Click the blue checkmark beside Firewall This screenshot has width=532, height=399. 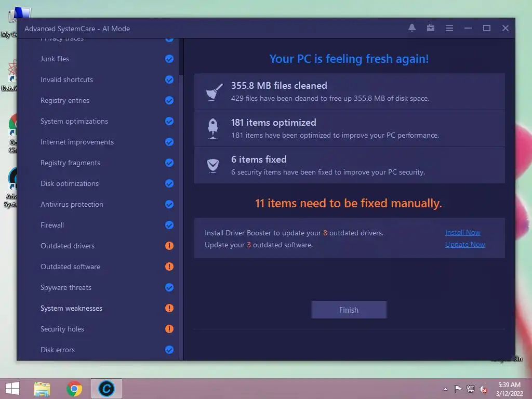[169, 225]
